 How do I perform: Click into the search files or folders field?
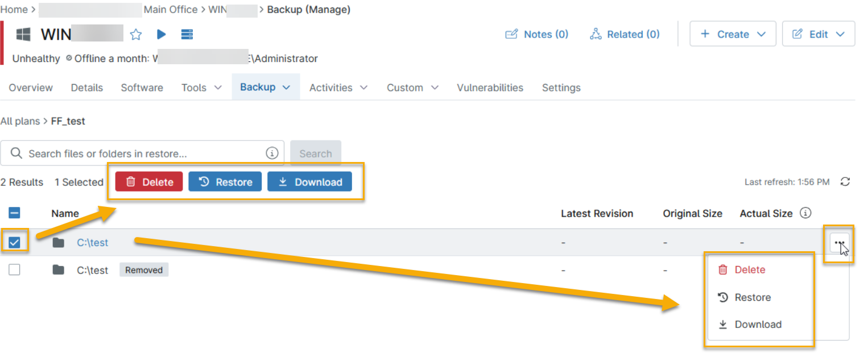[x=142, y=153]
